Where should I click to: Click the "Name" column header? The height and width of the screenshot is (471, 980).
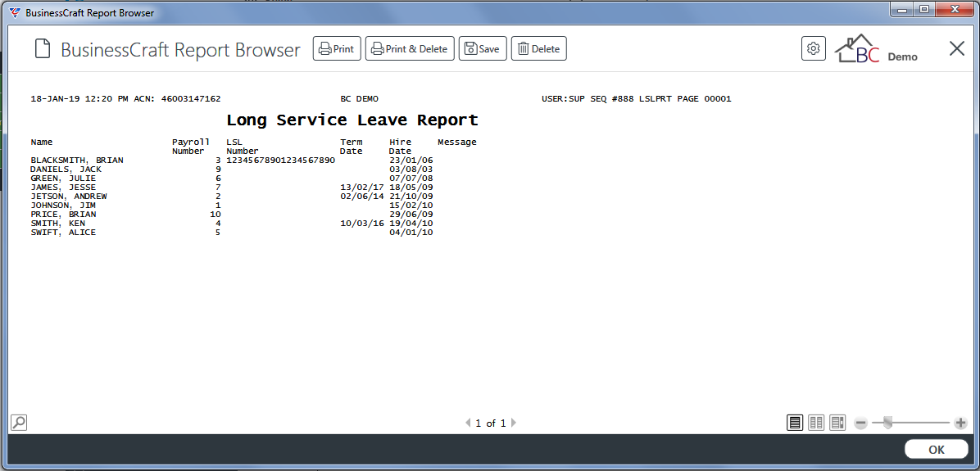41,143
